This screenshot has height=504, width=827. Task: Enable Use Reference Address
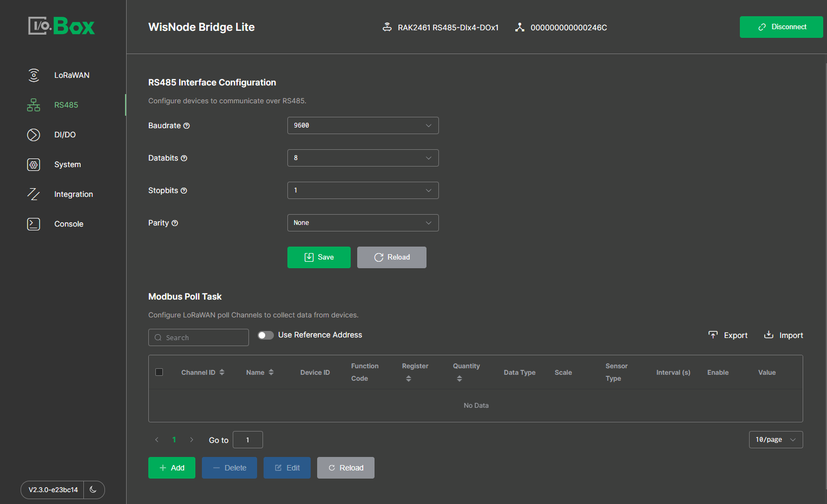(x=266, y=335)
